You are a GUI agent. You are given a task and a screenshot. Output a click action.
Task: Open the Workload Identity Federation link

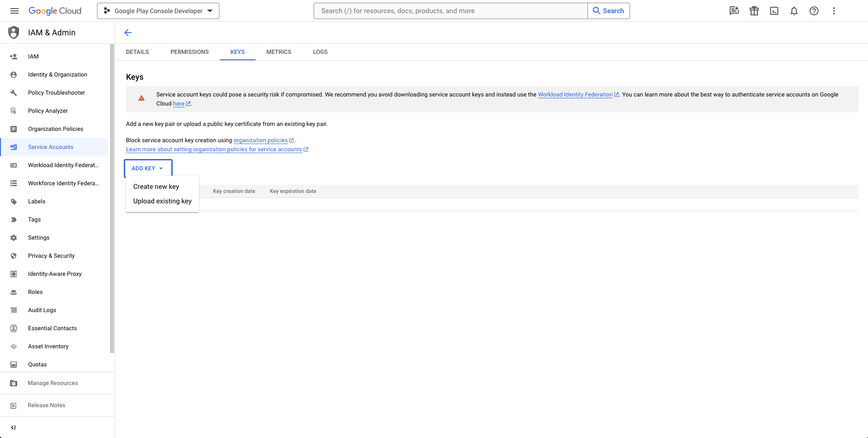575,95
